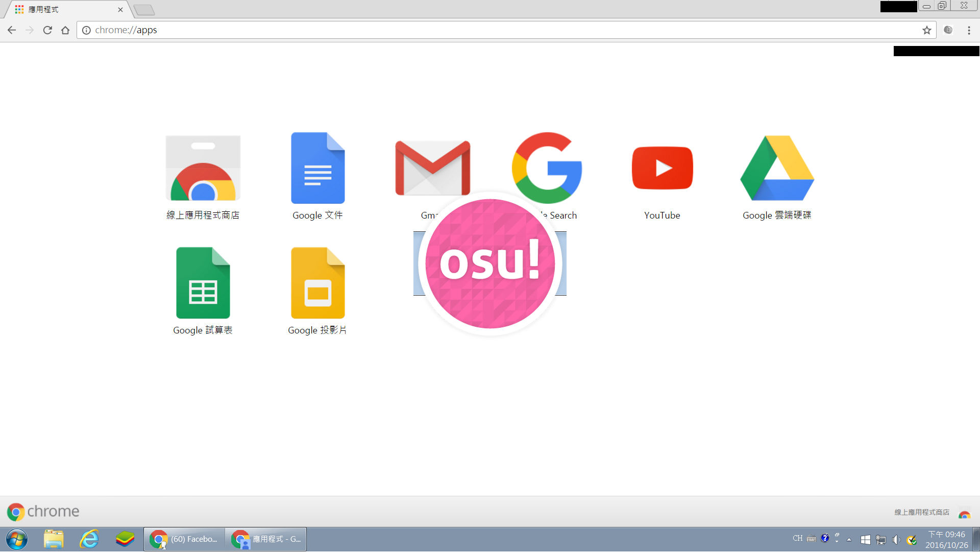980x553 pixels.
Task: Open BlueStacks from the taskbar
Action: (125, 540)
